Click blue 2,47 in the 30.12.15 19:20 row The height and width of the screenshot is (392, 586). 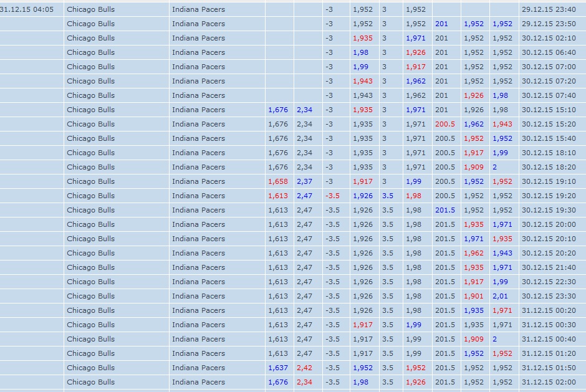coord(304,196)
